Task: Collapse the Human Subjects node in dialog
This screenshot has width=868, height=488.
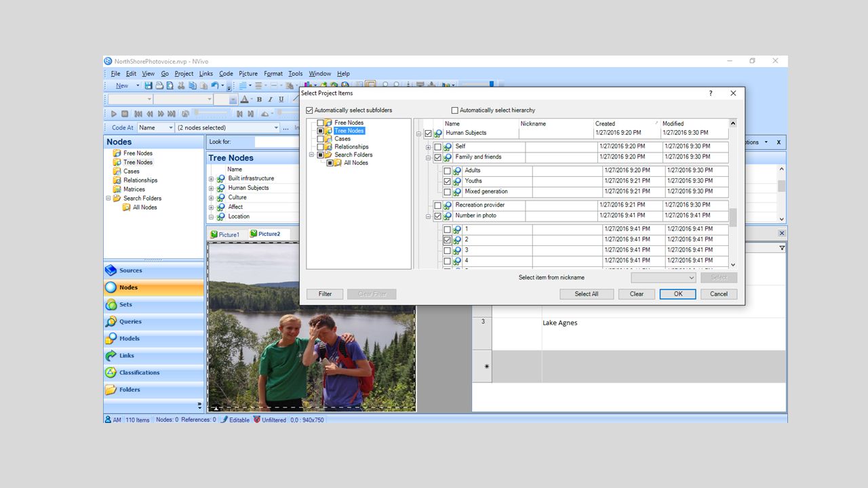Action: [x=418, y=134]
